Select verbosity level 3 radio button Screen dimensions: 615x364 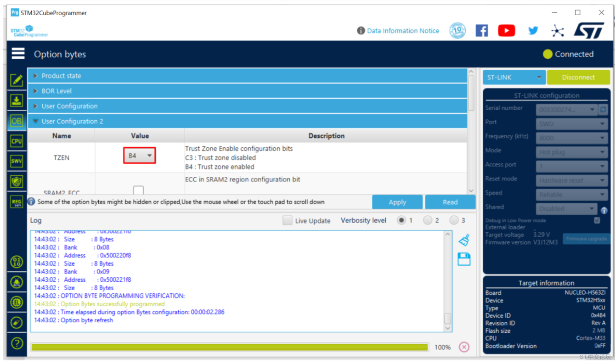click(x=454, y=220)
